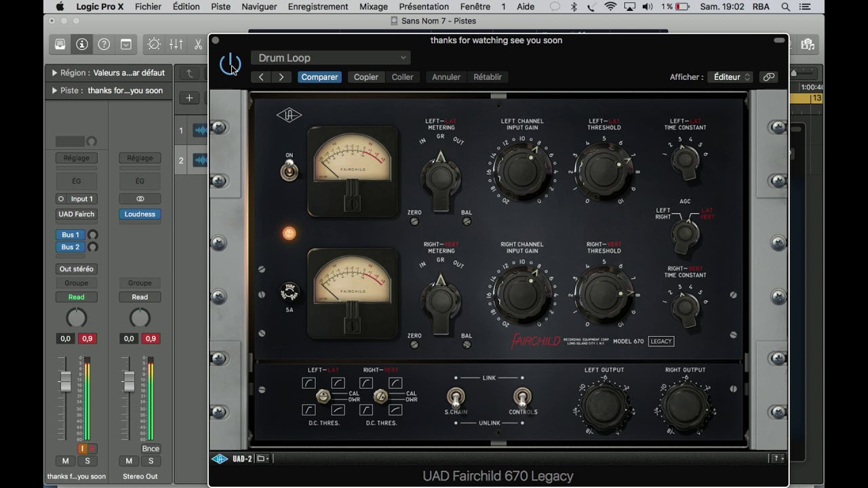The image size is (868, 488).
Task: Toggle the Toolbar display icon
Action: coord(126,44)
